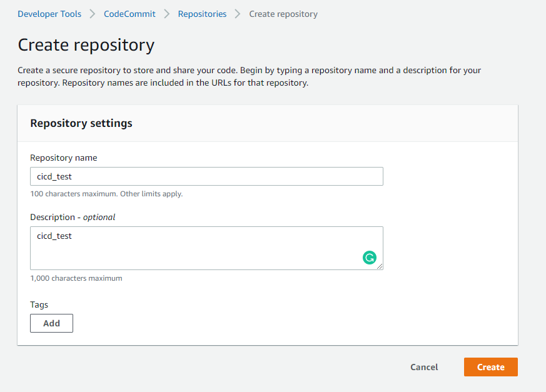Click the chevron after Repositories breadcrumb

pos(238,14)
